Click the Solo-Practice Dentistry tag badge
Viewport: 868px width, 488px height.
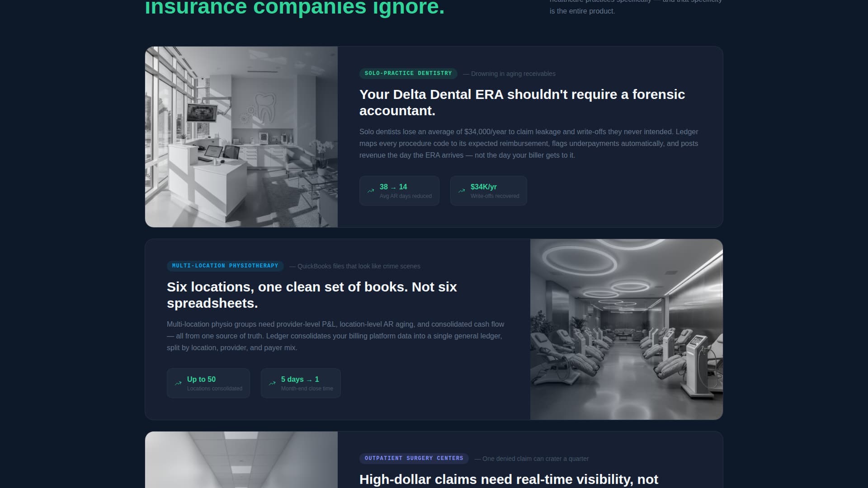tap(408, 73)
